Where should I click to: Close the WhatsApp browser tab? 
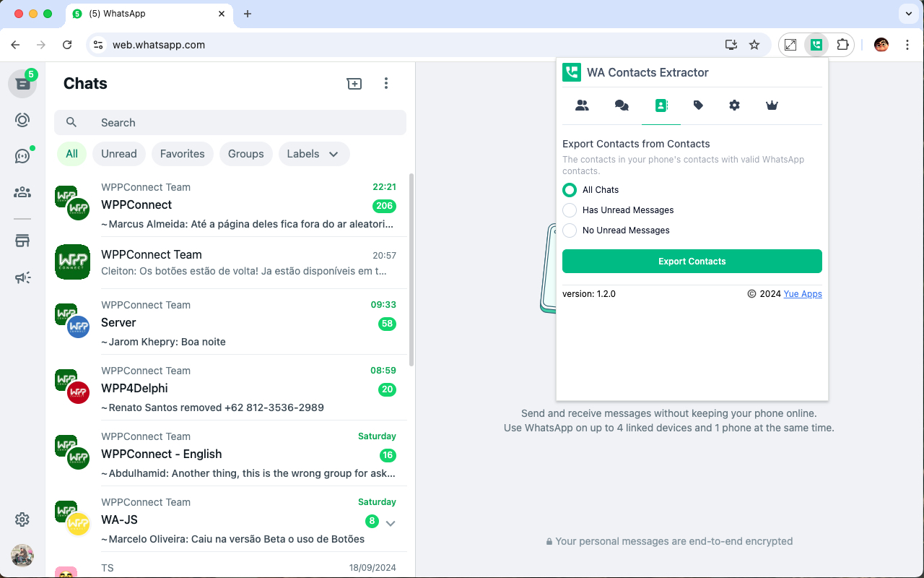223,14
